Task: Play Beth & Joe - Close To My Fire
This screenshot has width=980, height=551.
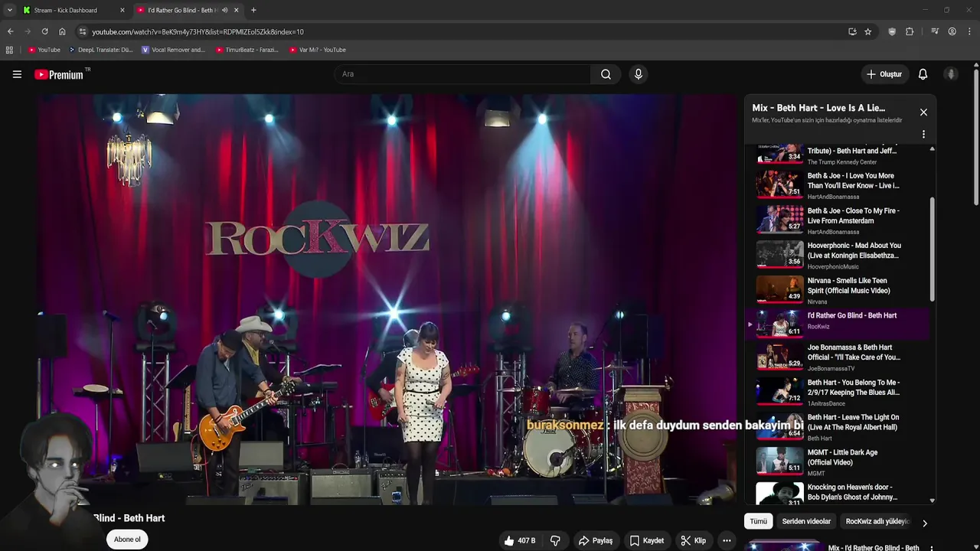Action: tap(837, 220)
